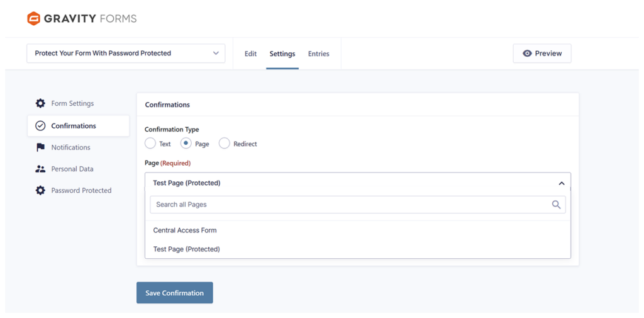Click the checkmark circle icon beside Confirmations

point(40,126)
